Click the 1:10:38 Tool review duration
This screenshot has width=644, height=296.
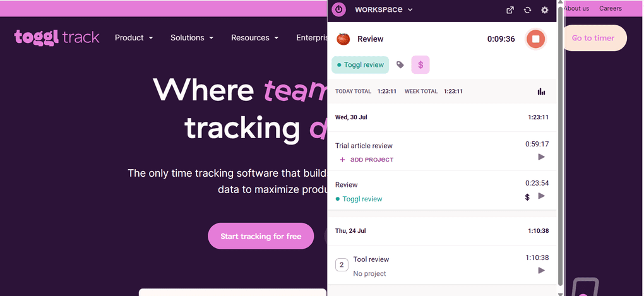537,258
